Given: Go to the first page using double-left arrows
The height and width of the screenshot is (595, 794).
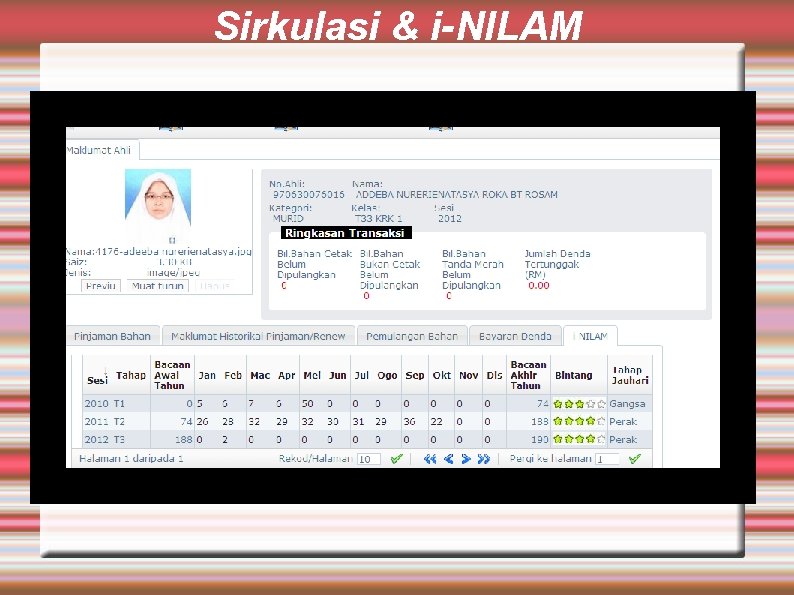Looking at the screenshot, I should pyautogui.click(x=430, y=459).
